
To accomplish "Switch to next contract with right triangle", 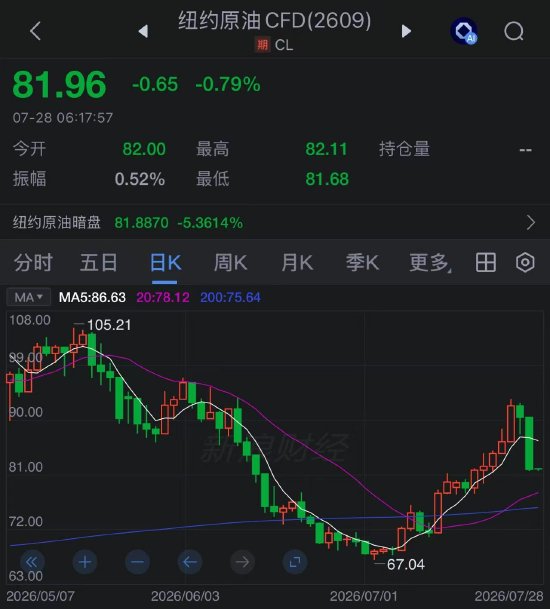I will pyautogui.click(x=406, y=31).
